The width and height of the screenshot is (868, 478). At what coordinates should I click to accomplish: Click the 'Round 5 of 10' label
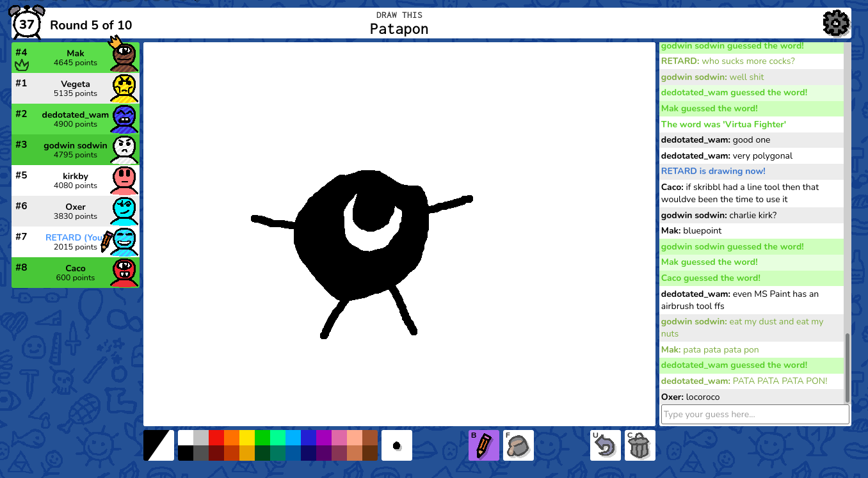[x=91, y=25]
